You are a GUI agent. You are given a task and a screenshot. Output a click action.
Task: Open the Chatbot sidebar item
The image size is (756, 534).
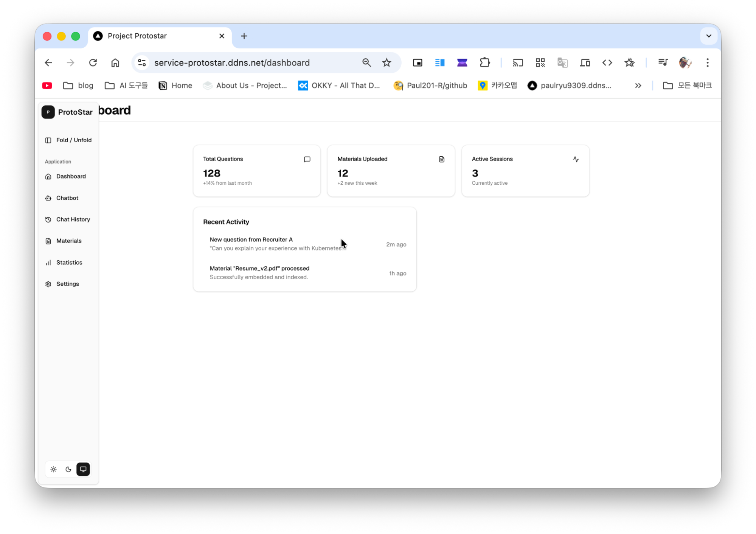tap(67, 198)
